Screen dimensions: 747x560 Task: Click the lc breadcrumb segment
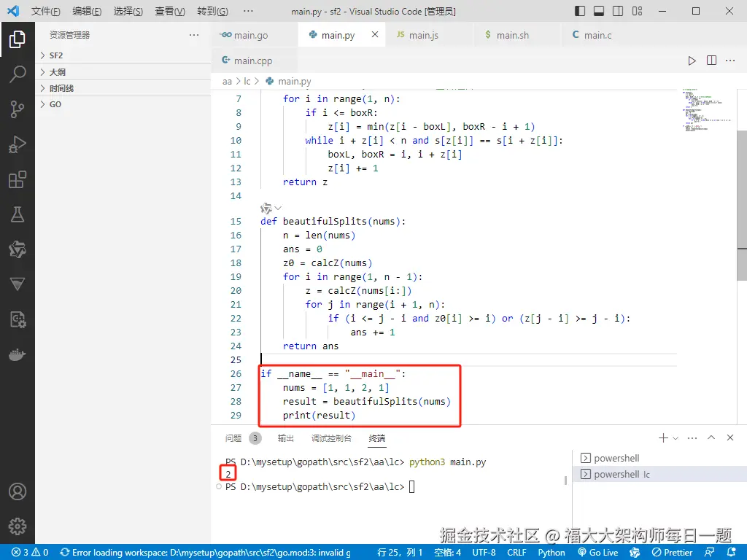point(247,82)
